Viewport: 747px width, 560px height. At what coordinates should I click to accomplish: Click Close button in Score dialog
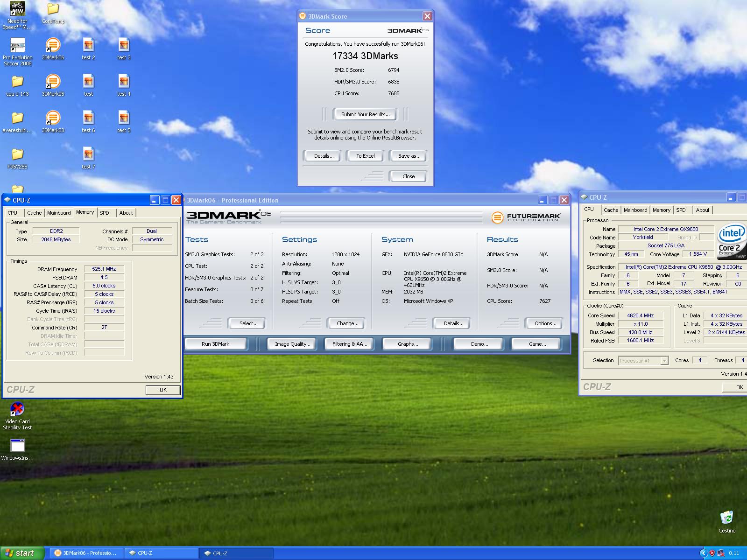[x=409, y=176]
